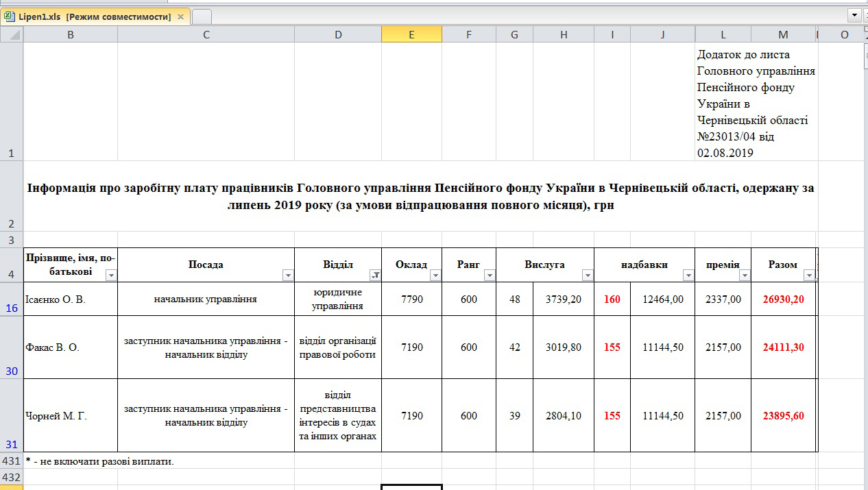
Task: Select column M header
Action: pos(783,34)
